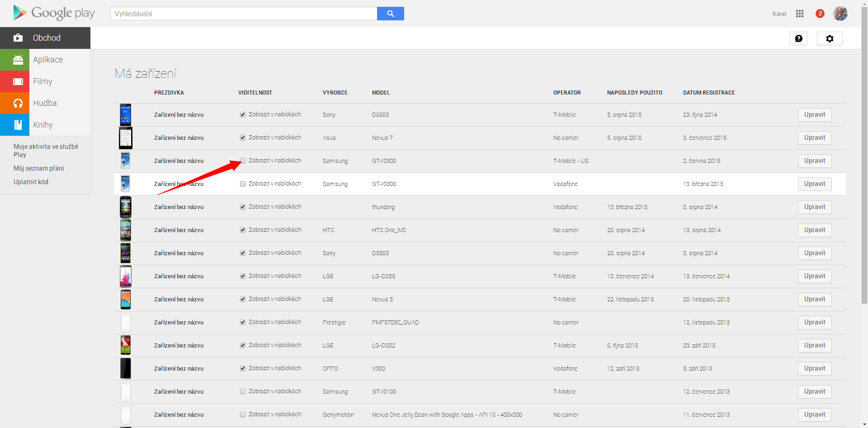Open the Filmy section
868x428 pixels.
click(45, 81)
